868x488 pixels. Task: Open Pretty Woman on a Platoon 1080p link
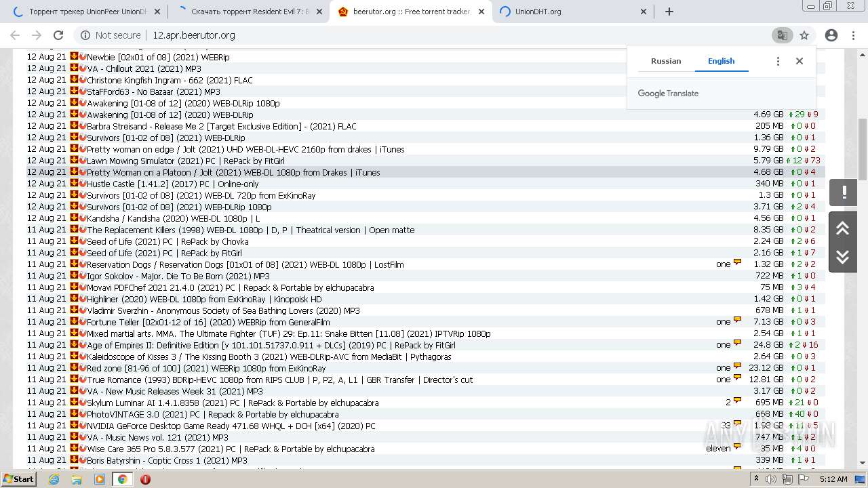(233, 172)
